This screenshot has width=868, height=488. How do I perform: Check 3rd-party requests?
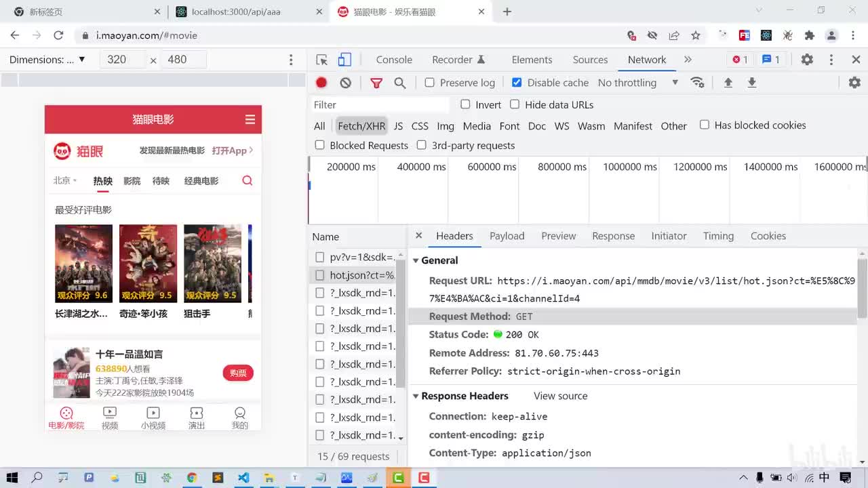[422, 145]
